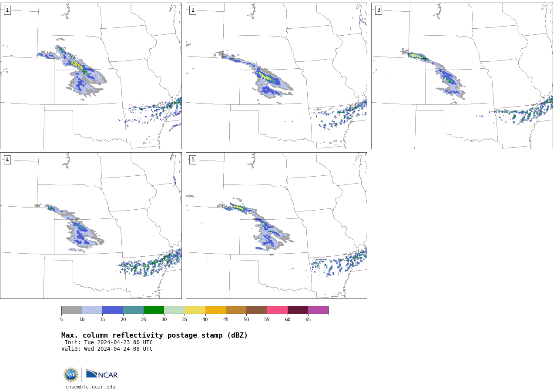Click the panel number 3 label box

point(378,10)
